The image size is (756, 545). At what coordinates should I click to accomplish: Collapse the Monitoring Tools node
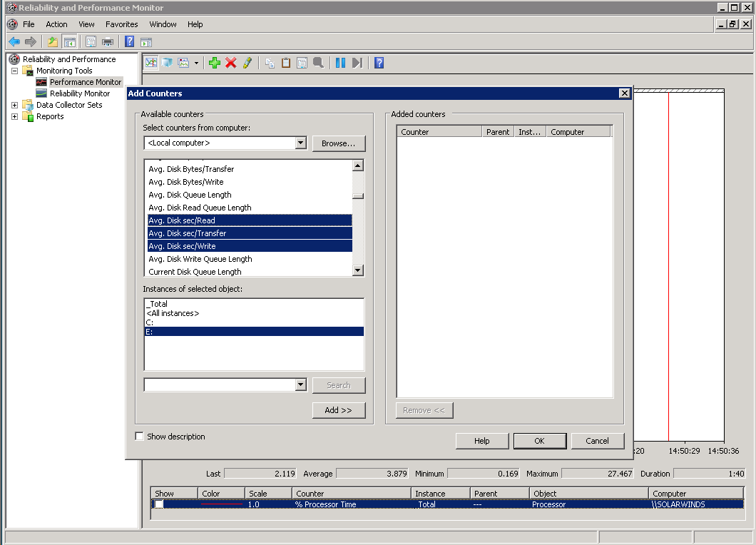click(x=14, y=71)
